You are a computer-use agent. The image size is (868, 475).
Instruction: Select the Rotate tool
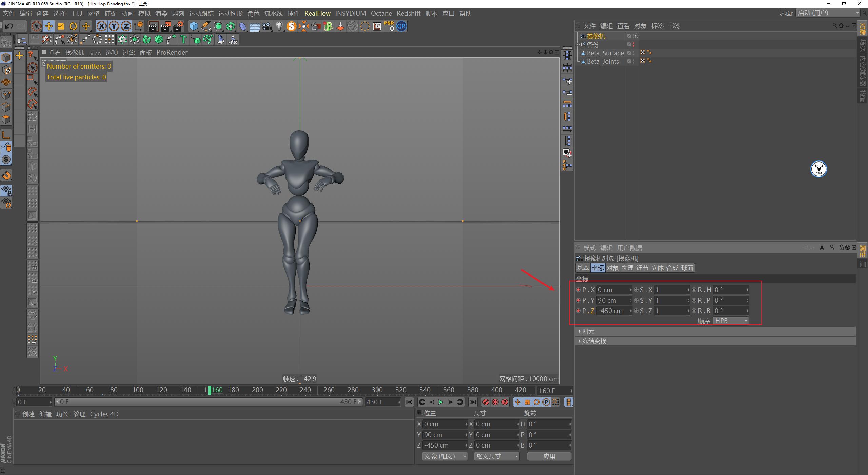click(x=73, y=26)
